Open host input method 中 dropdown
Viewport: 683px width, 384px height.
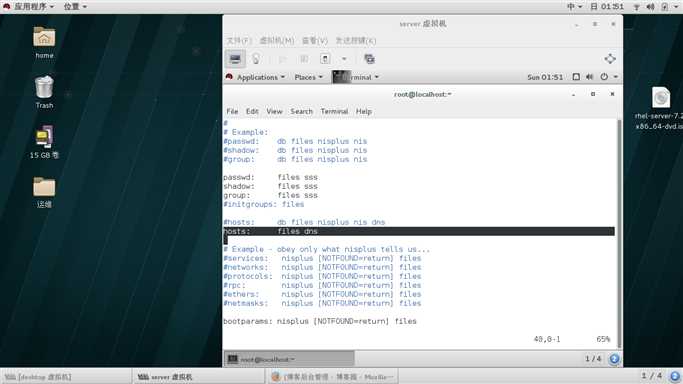click(574, 7)
